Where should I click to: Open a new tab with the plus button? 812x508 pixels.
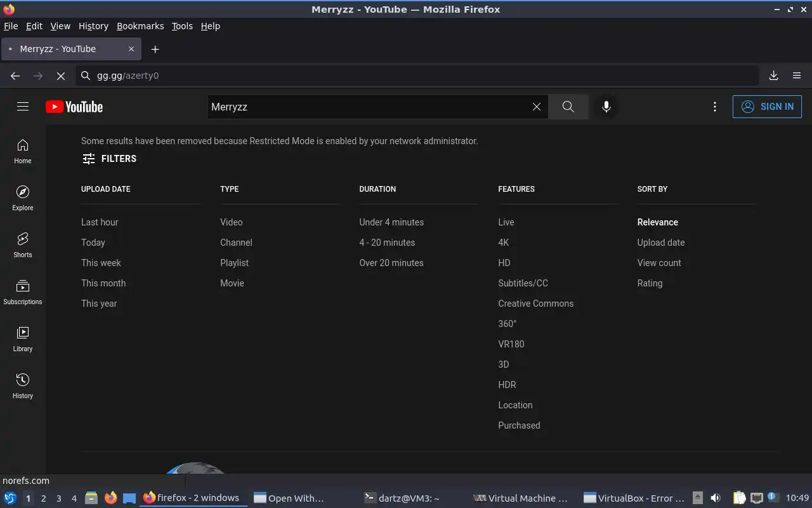(155, 49)
